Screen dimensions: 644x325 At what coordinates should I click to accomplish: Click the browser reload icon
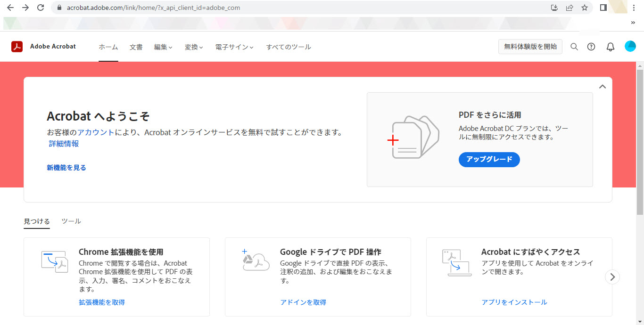[x=41, y=8]
